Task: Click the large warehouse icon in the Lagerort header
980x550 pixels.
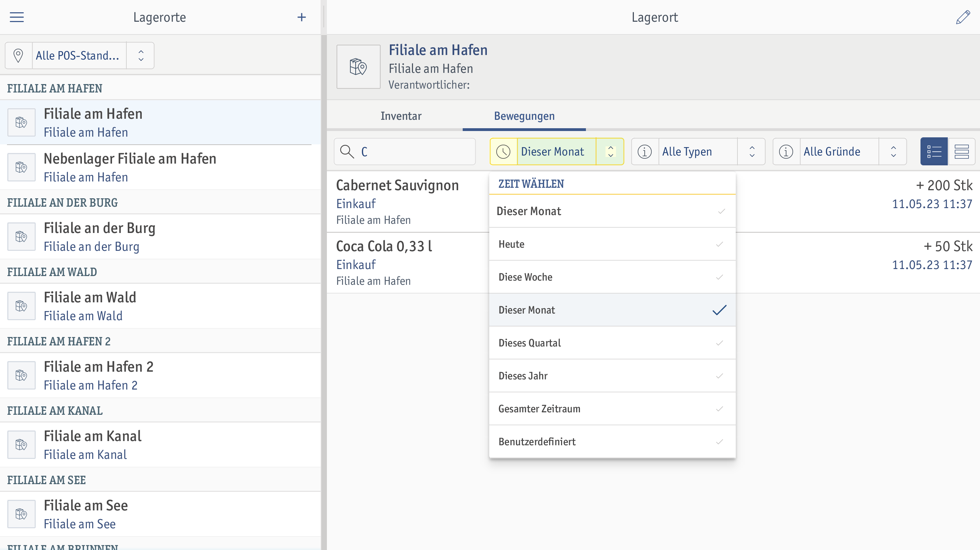Action: click(358, 67)
